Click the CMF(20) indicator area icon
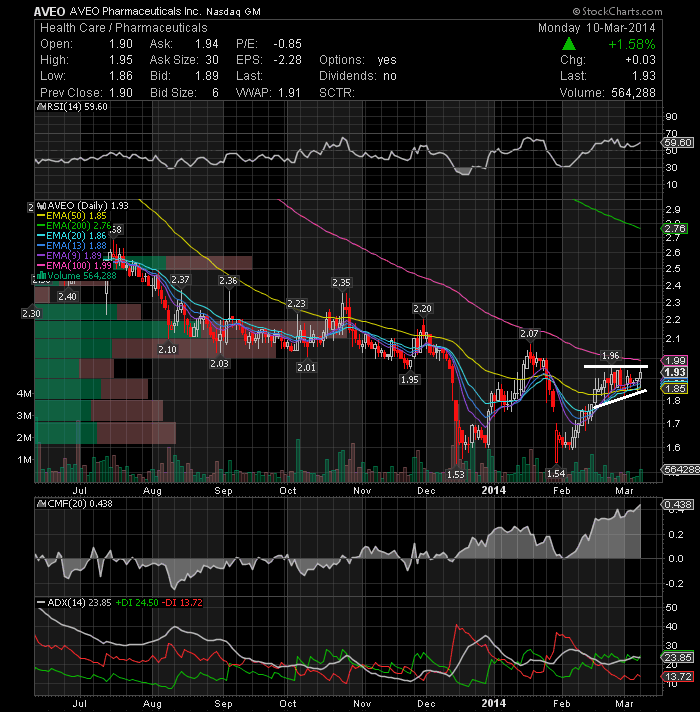700x712 pixels. [x=41, y=504]
